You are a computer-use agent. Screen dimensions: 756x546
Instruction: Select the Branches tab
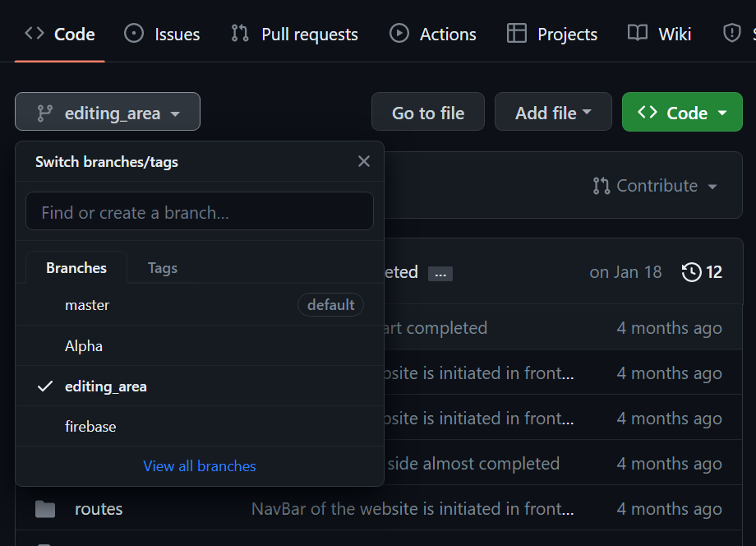pyautogui.click(x=76, y=268)
